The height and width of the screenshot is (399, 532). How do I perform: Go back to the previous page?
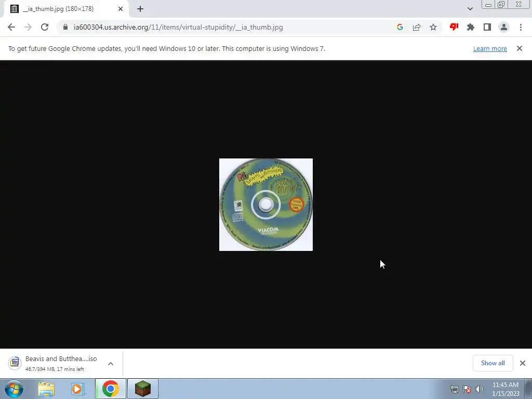pyautogui.click(x=11, y=27)
